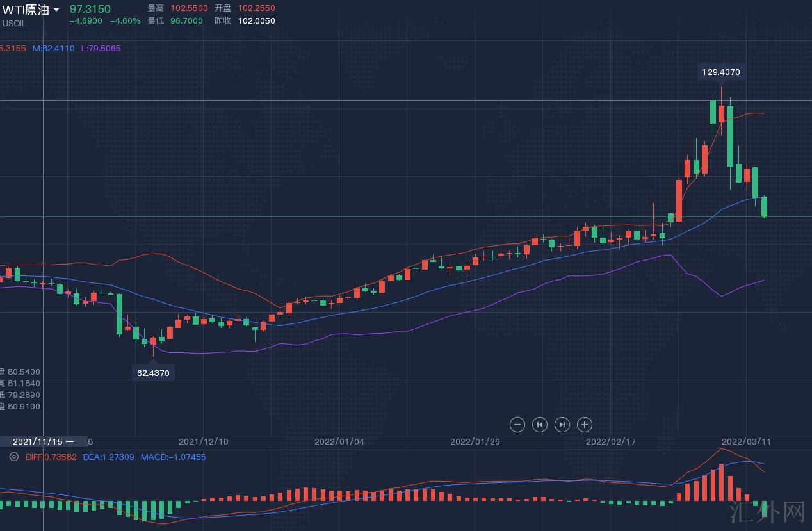Viewport: 812px width, 531px height.
Task: Select the 2021/12/10 date on the time axis
Action: coord(203,442)
